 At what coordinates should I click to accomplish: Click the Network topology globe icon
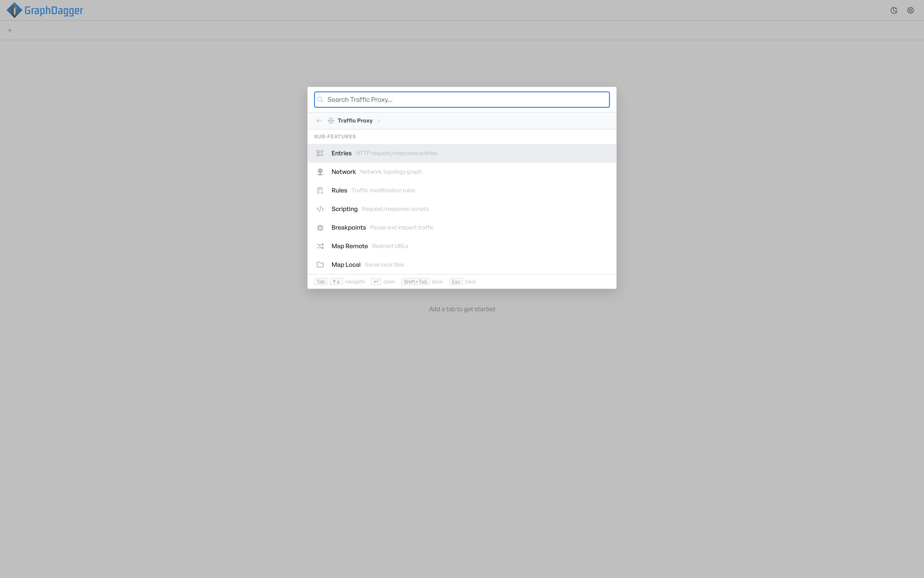tap(320, 172)
